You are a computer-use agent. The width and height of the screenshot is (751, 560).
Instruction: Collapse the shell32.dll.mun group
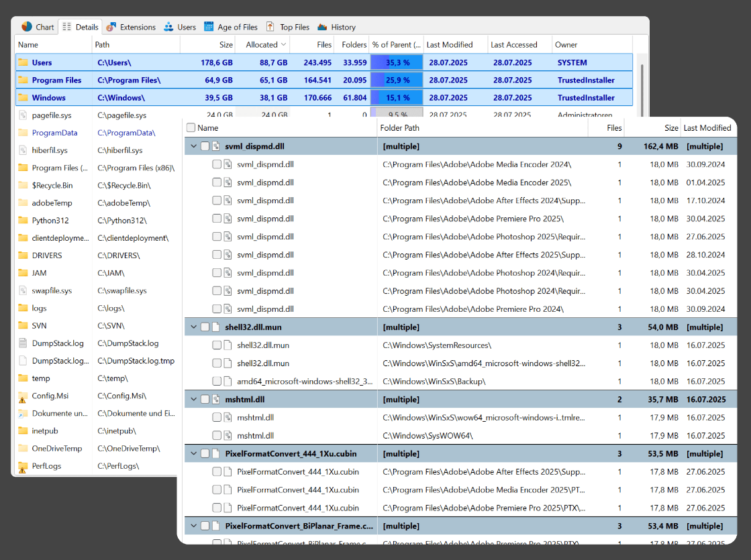click(194, 327)
